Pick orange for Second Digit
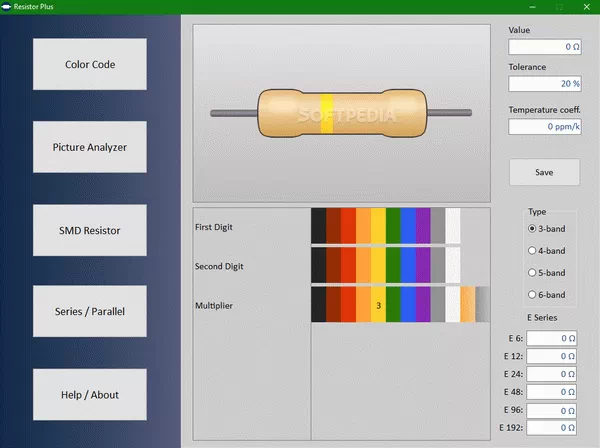600x448 pixels. tap(363, 265)
